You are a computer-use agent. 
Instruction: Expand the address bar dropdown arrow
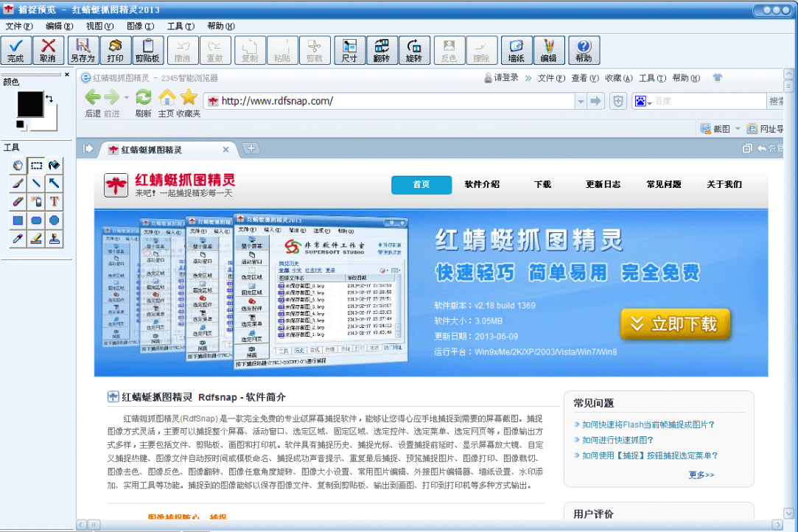pyautogui.click(x=581, y=101)
